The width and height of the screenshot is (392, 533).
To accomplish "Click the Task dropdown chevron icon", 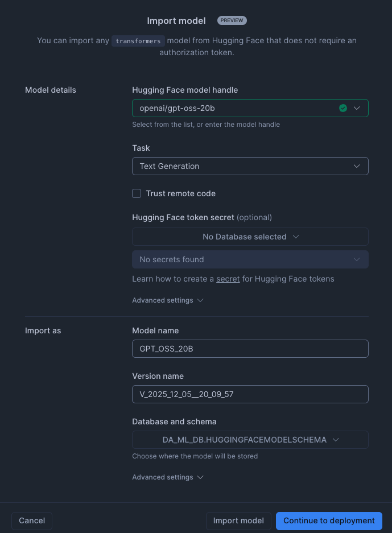I will pyautogui.click(x=357, y=166).
